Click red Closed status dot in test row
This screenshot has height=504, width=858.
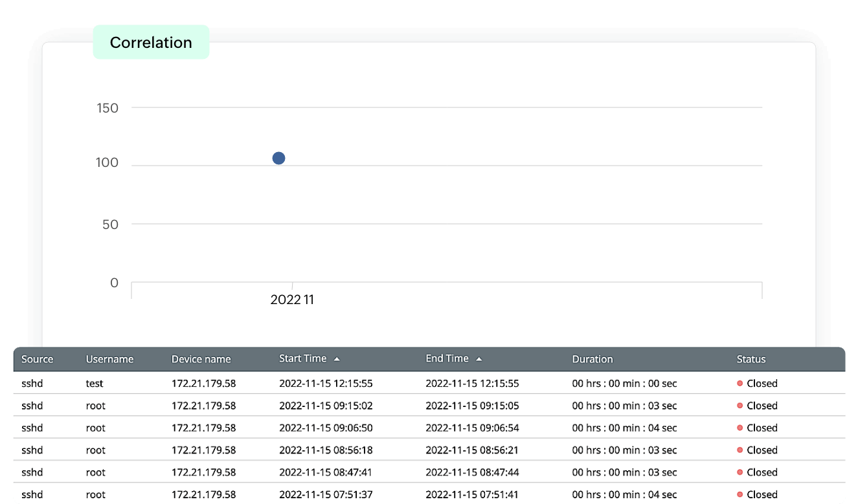pyautogui.click(x=739, y=383)
